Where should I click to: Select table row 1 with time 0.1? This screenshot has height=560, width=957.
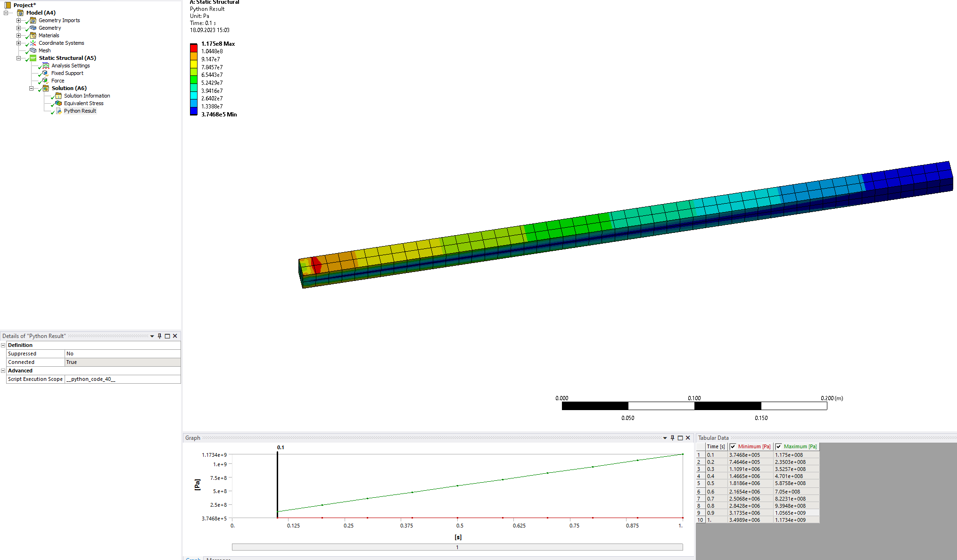tap(758, 455)
